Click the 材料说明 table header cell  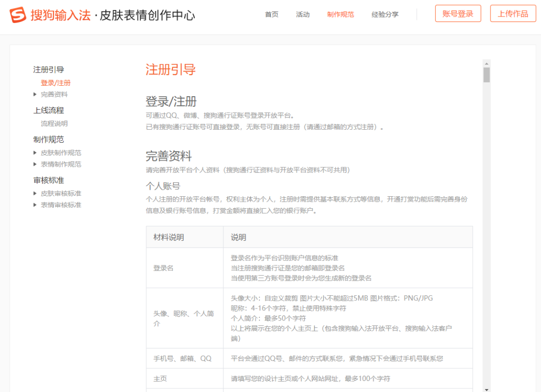click(x=184, y=237)
